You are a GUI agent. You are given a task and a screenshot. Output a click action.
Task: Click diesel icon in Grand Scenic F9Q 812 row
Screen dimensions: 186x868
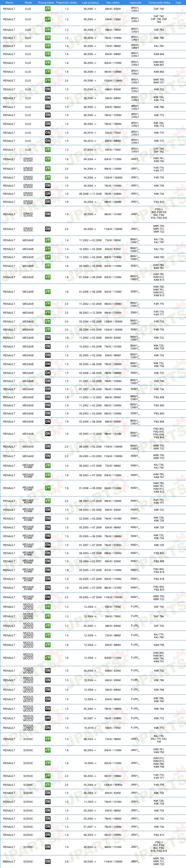48,202
